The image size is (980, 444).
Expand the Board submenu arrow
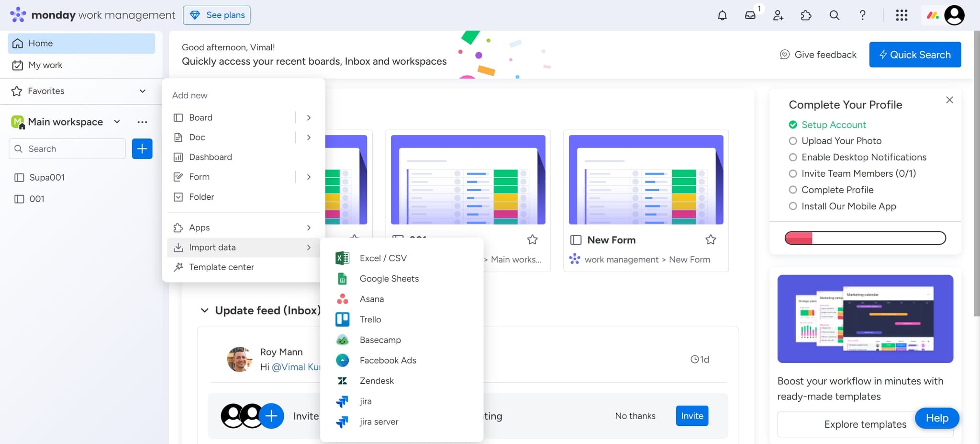[309, 117]
